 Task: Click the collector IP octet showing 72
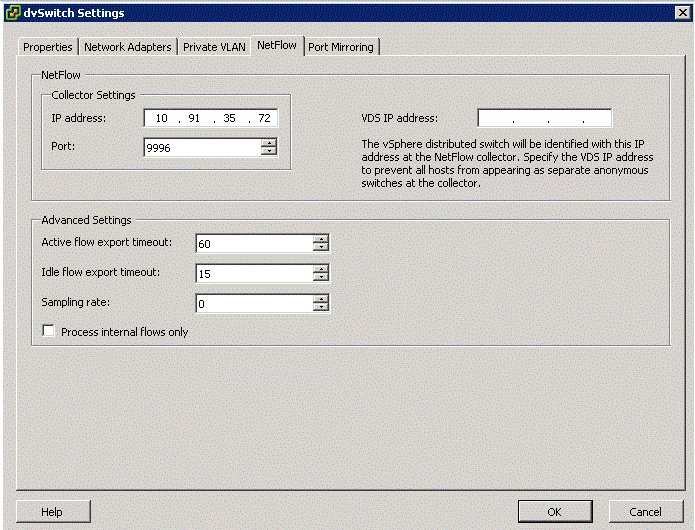(264, 118)
